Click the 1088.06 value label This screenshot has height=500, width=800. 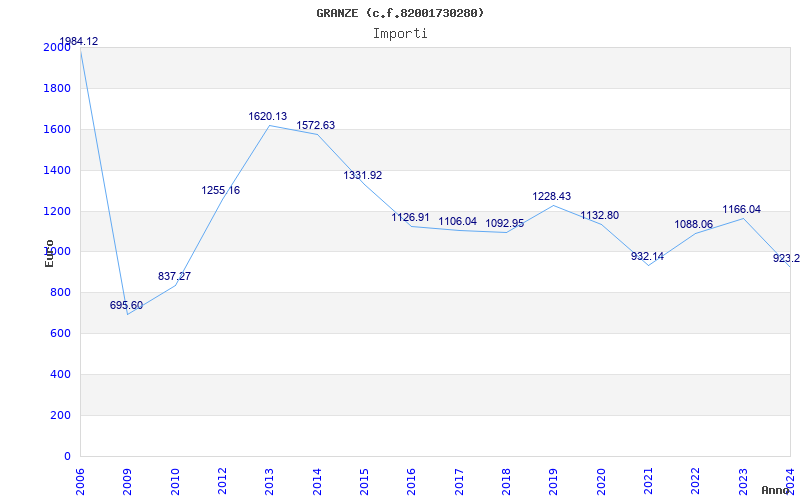[x=694, y=224]
